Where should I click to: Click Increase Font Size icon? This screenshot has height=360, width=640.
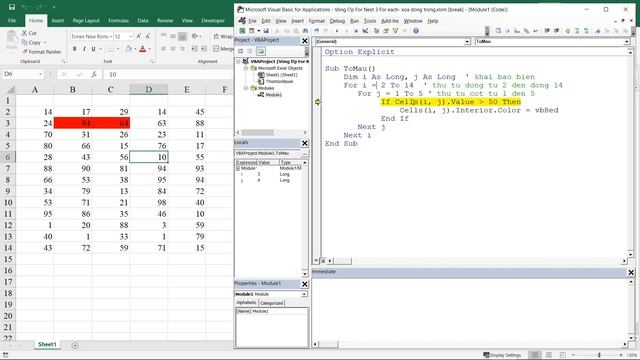pos(139,36)
